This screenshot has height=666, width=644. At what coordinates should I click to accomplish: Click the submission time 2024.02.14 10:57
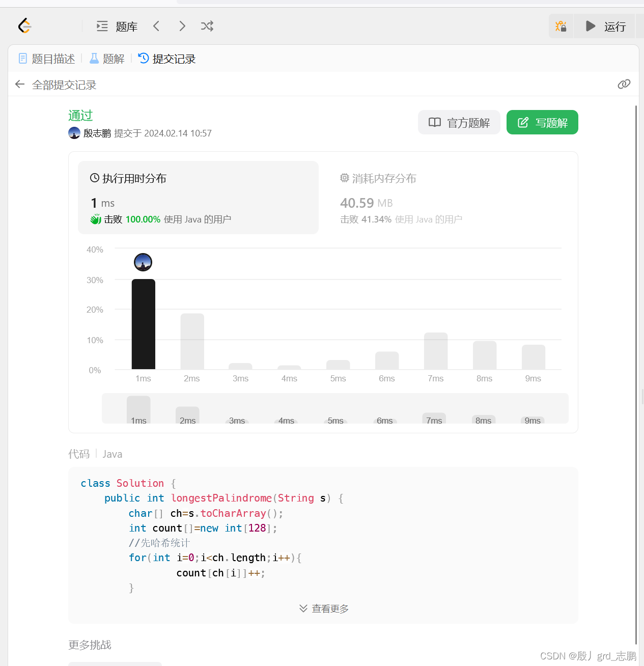pos(178,133)
